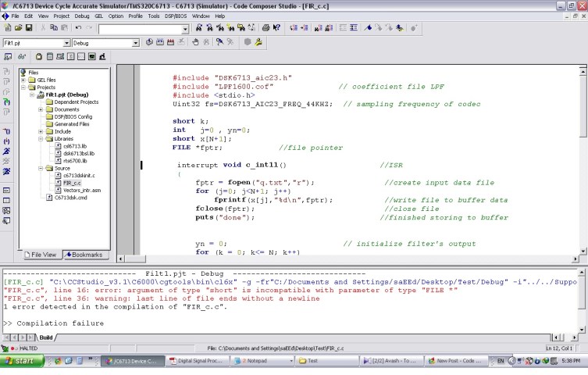
Task: Select Vectors_intr.asm file
Action: [82, 190]
